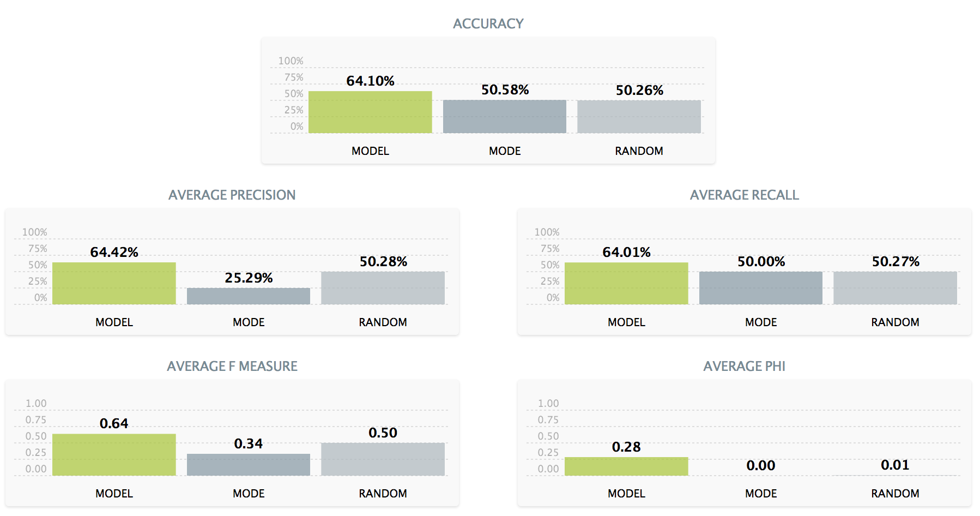Viewport: 980px width, 516px height.
Task: Click the RANDOM bar in Accuracy chart
Action: click(639, 116)
